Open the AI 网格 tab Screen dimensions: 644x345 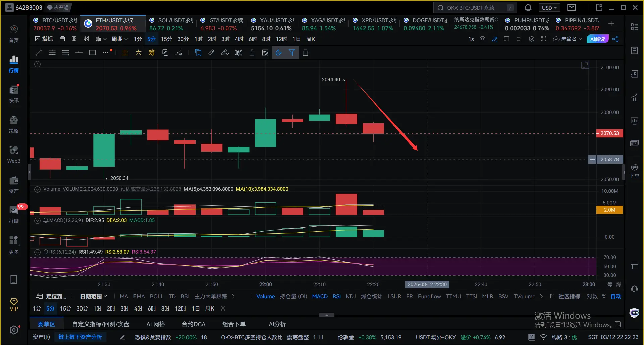(156, 324)
